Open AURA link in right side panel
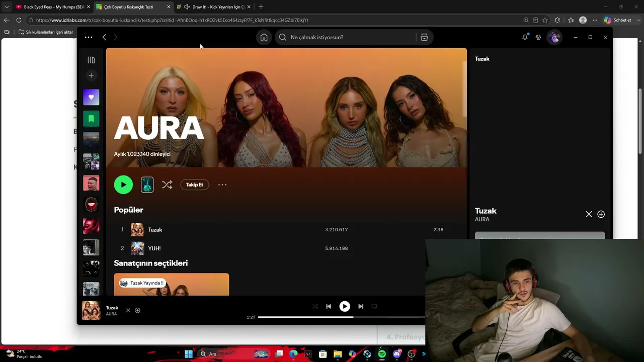 click(482, 219)
